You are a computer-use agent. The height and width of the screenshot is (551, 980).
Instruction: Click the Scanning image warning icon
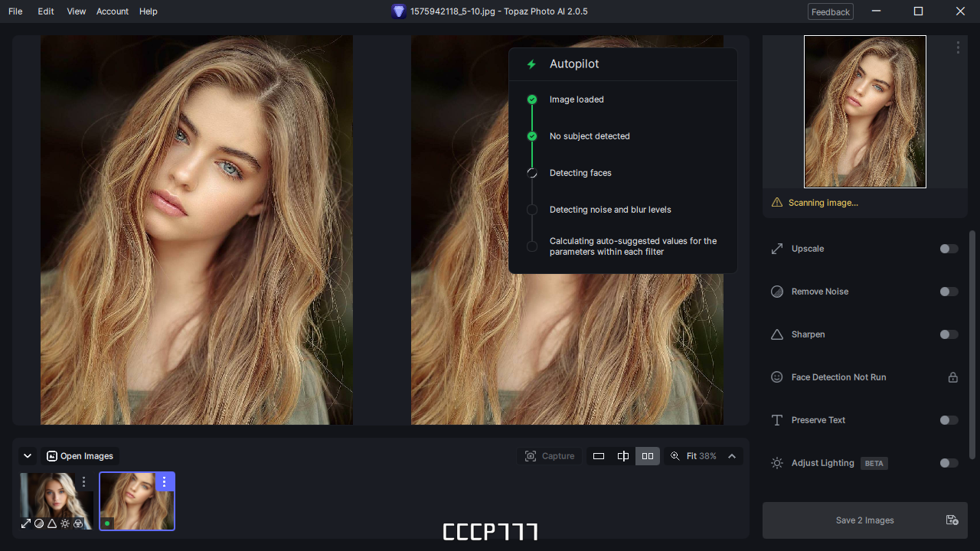point(777,203)
